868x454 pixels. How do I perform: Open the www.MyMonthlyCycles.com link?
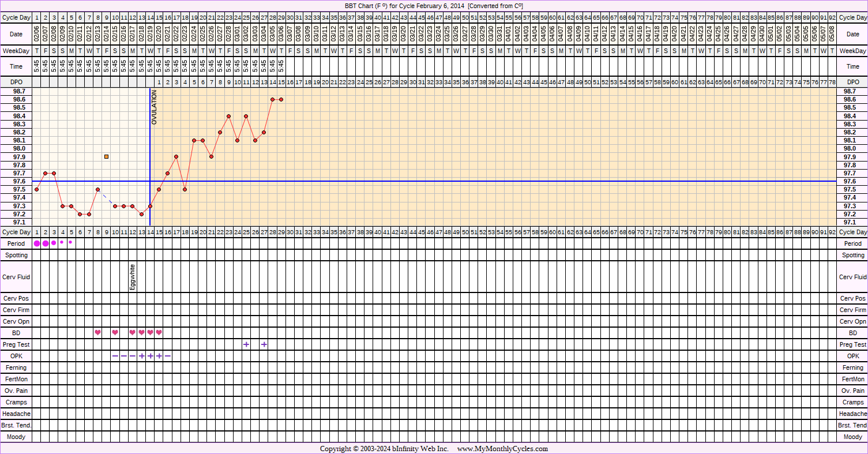pos(502,449)
